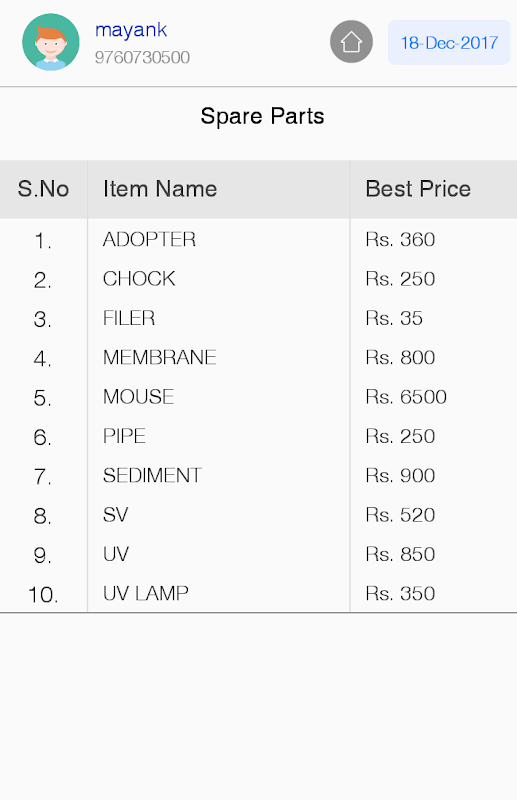Tap the home icon button

[x=351, y=42]
